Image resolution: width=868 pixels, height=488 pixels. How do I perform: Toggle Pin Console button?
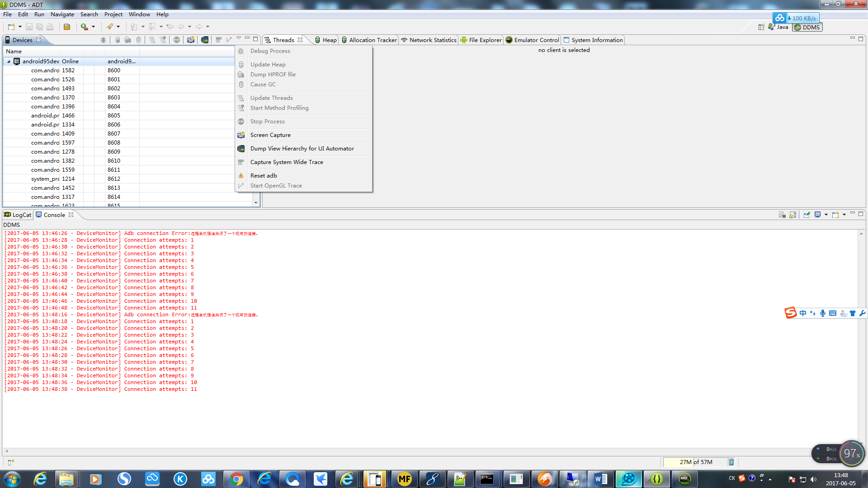(x=807, y=215)
